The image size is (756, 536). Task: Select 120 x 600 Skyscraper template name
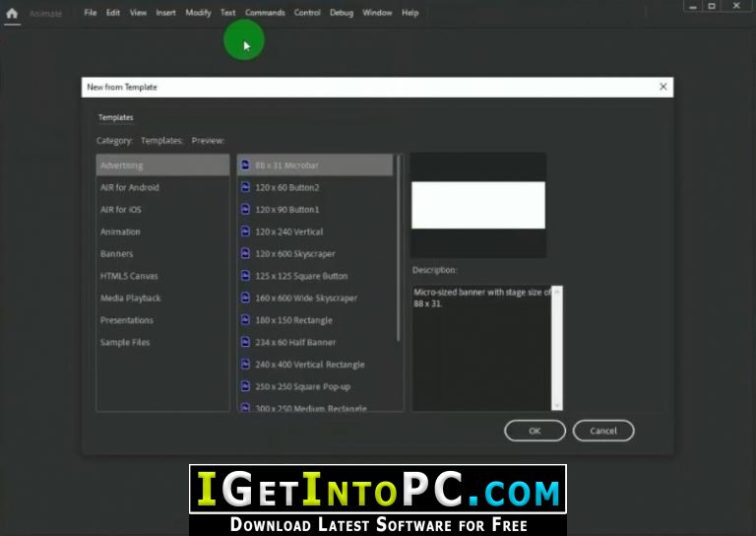[294, 254]
